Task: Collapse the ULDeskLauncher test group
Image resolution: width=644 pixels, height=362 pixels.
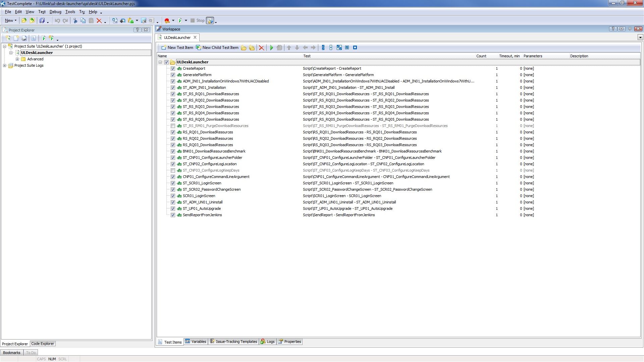Action: [160, 62]
